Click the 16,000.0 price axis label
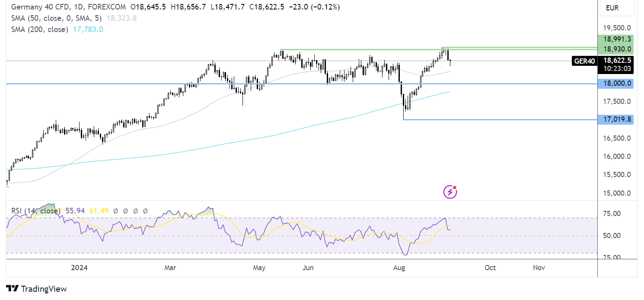644x300 pixels. pos(618,156)
